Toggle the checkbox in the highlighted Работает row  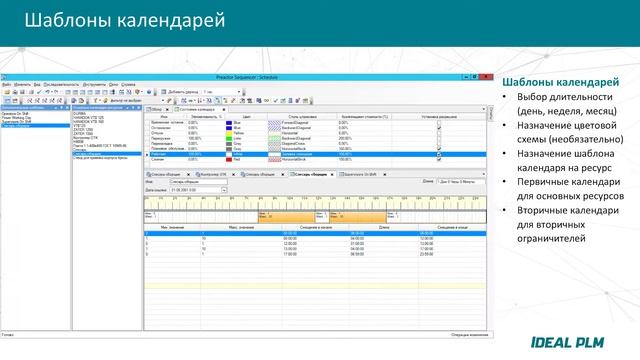(439, 154)
